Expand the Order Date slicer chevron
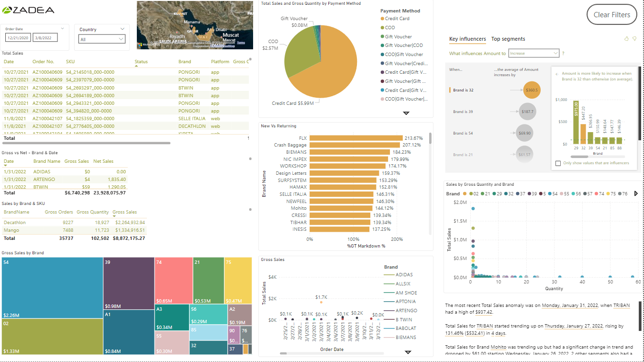The width and height of the screenshot is (644, 362). pos(63,28)
